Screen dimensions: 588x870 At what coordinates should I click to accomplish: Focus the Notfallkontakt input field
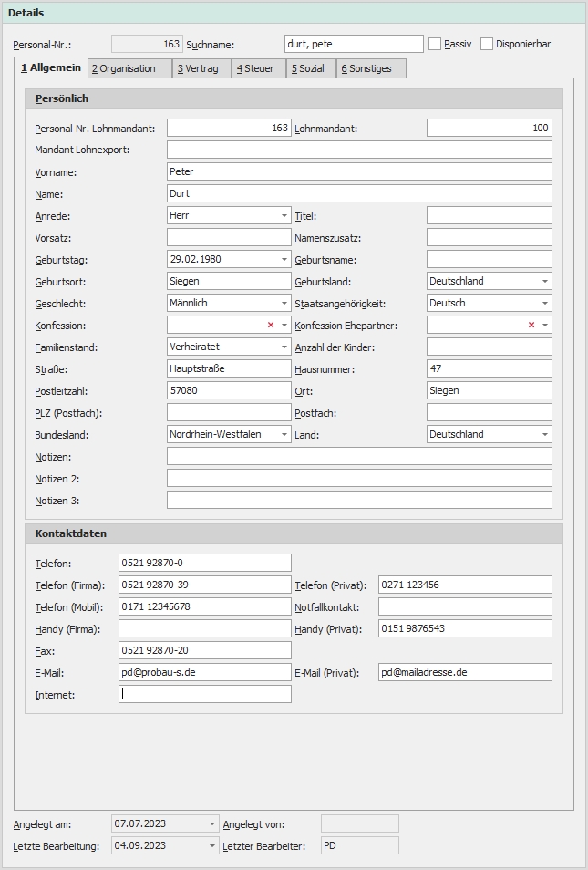point(465,606)
